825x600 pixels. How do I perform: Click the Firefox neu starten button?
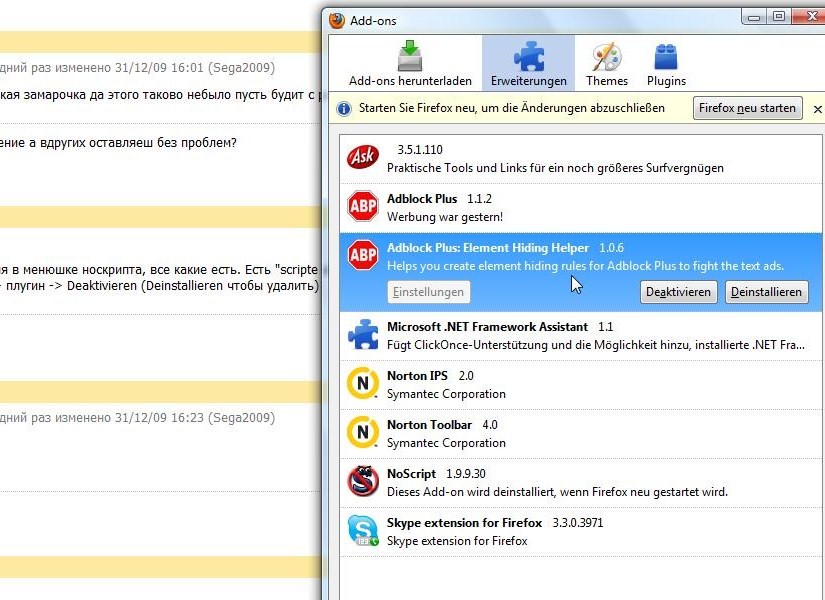click(747, 108)
